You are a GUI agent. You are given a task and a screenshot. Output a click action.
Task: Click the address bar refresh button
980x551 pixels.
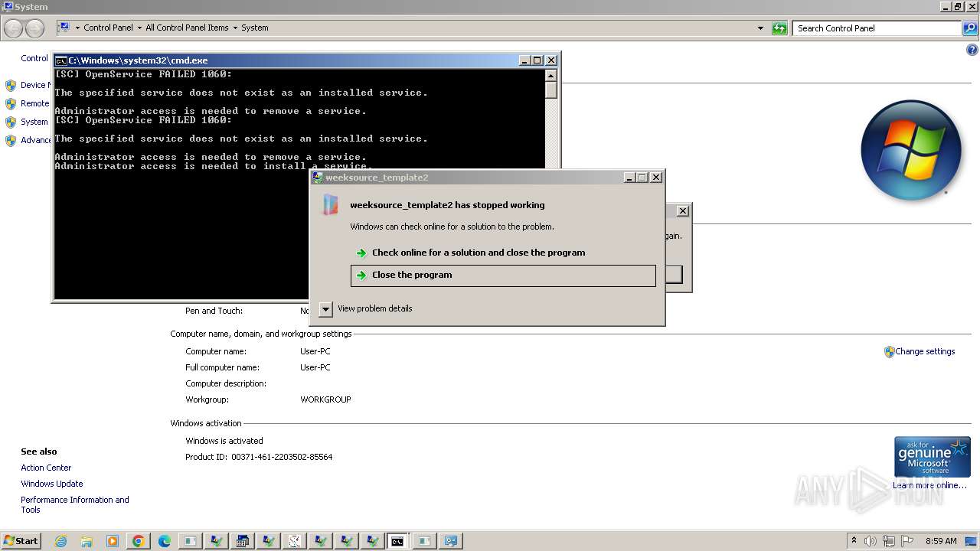pyautogui.click(x=779, y=28)
